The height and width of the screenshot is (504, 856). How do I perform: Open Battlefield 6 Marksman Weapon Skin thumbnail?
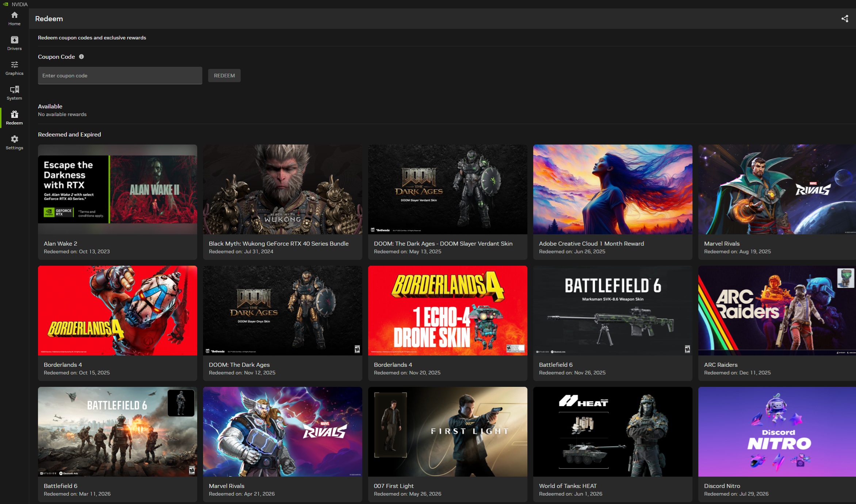coord(613,311)
